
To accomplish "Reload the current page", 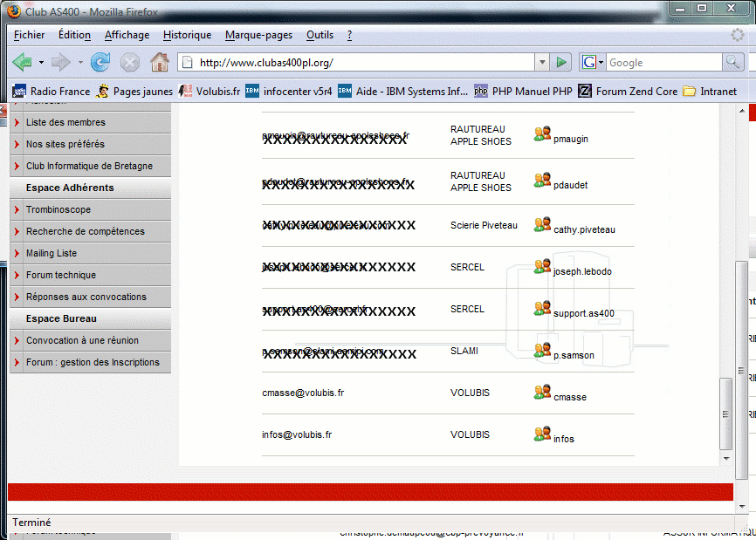I will tap(100, 62).
